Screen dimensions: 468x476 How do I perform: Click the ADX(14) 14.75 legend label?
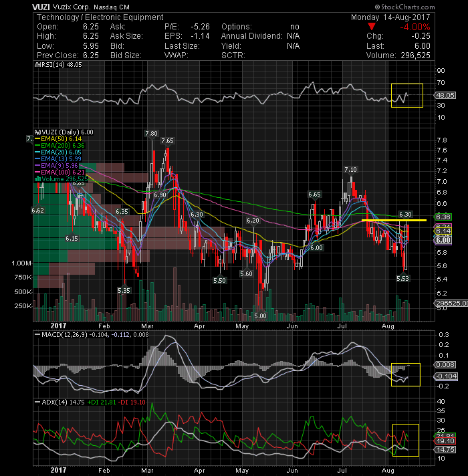coord(63,402)
